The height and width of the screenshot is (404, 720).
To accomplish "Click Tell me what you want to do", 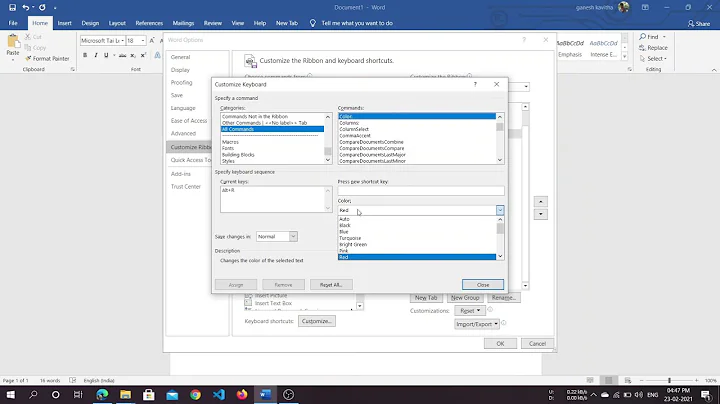I will point(357,23).
